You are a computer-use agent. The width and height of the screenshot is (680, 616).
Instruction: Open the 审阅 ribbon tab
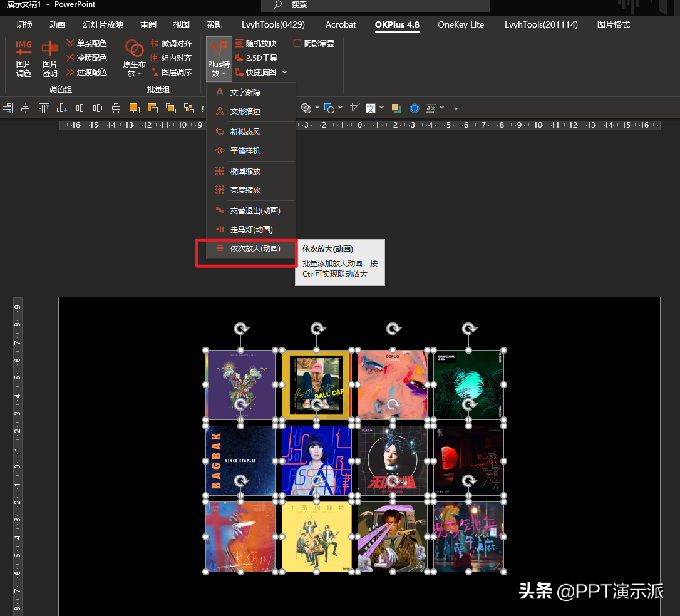point(148,24)
